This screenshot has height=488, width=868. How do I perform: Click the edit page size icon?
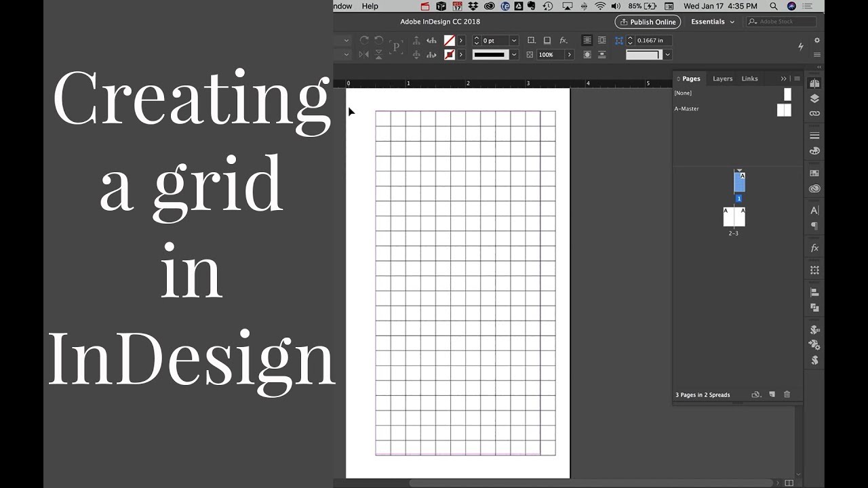(756, 394)
